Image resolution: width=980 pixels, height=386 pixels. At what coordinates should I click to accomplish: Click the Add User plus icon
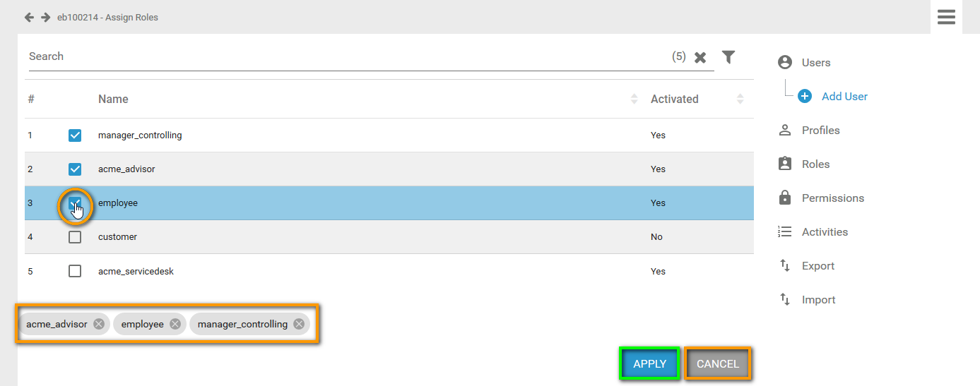(x=805, y=97)
